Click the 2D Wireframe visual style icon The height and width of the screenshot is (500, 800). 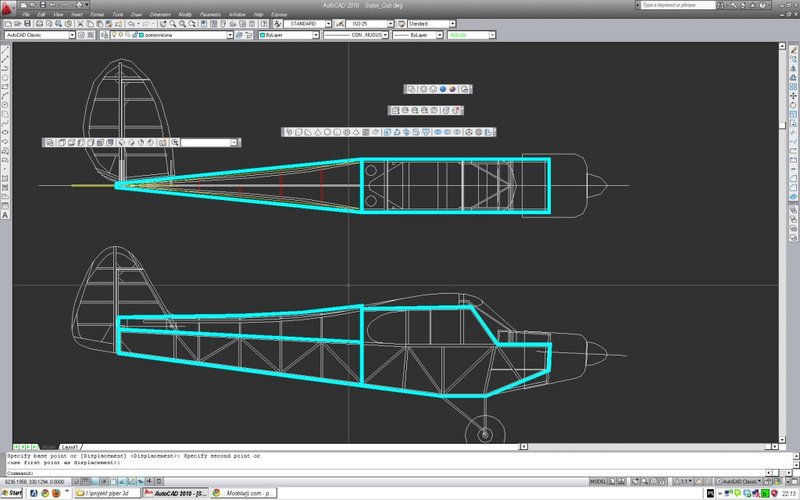point(412,89)
